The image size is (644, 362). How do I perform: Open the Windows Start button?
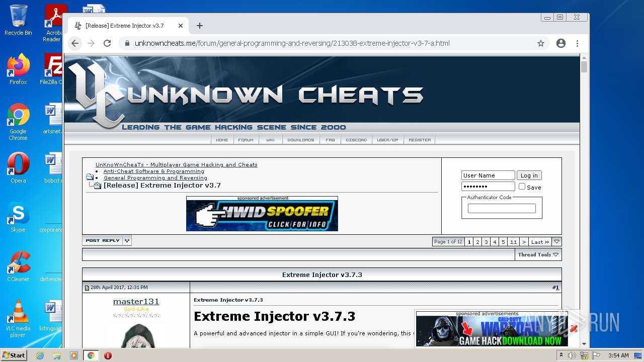pyautogui.click(x=14, y=355)
